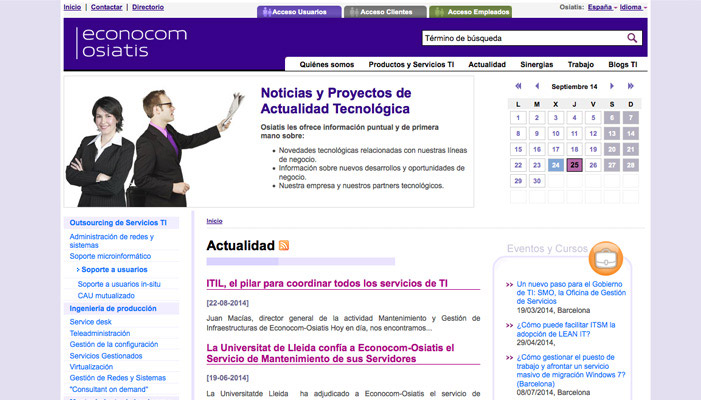This screenshot has width=701, height=400.
Task: Open CAU mutualizado link
Action: 106,295
